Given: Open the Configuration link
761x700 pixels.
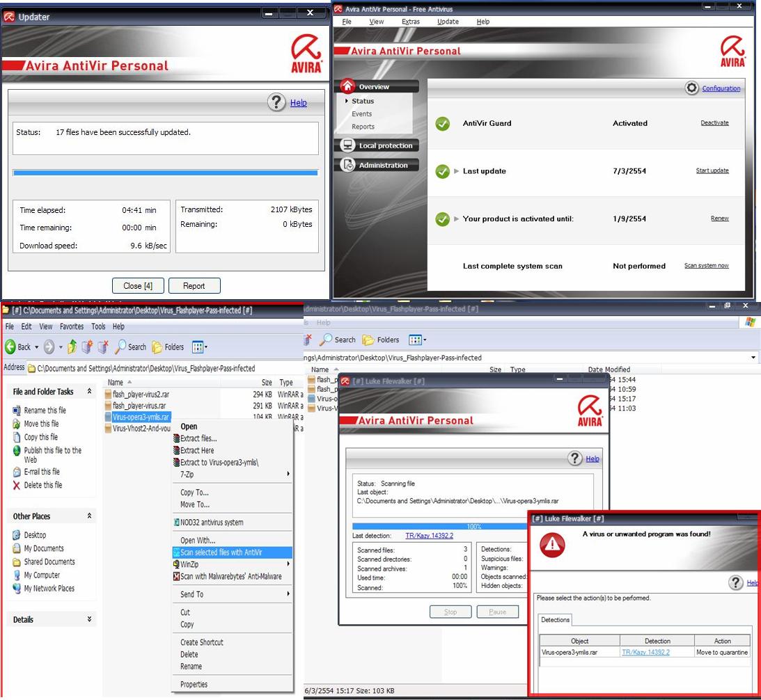Looking at the screenshot, I should coord(721,88).
